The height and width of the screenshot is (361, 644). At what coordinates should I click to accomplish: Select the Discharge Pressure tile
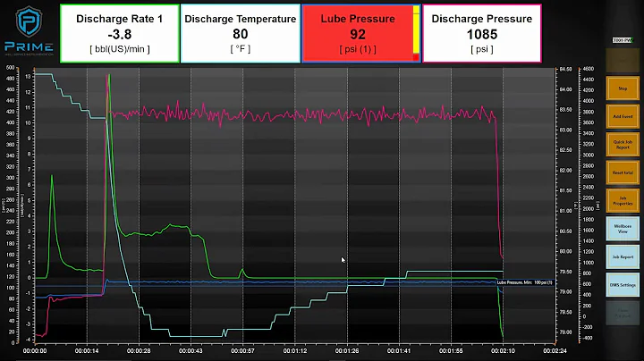(482, 34)
